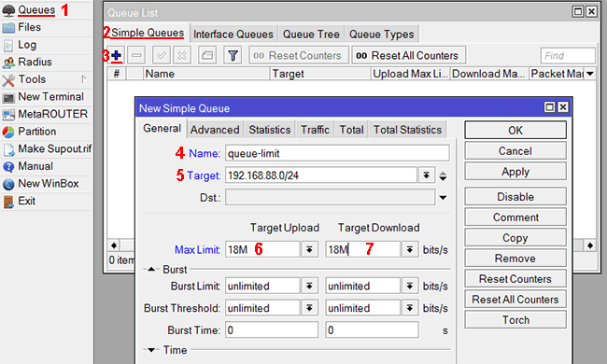Click the comment icon in Queue List toolbar

[x=207, y=56]
